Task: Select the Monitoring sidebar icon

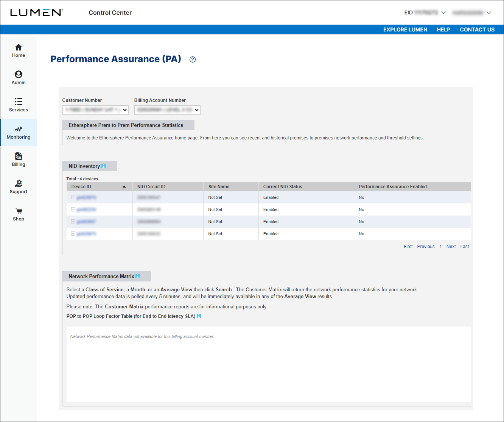Action: tap(19, 129)
